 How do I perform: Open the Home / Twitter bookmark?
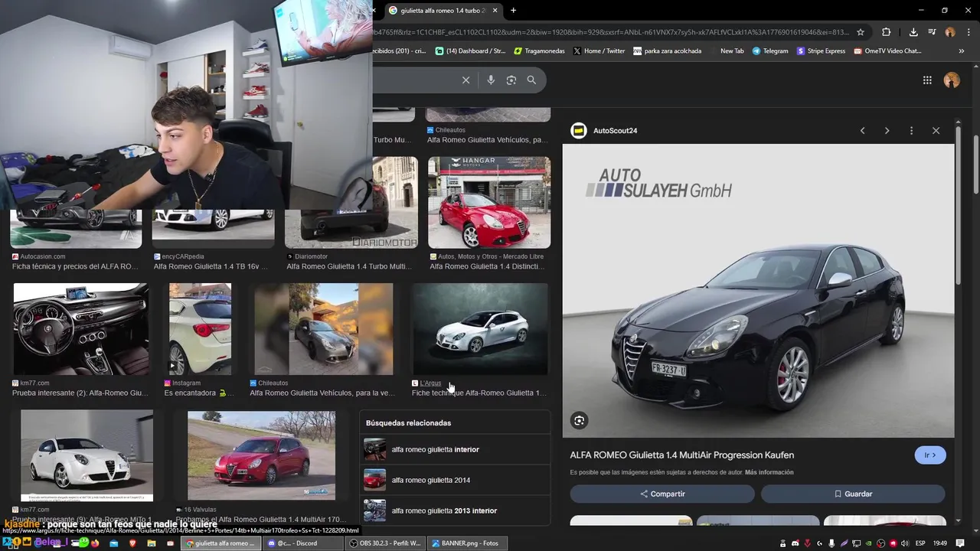599,51
